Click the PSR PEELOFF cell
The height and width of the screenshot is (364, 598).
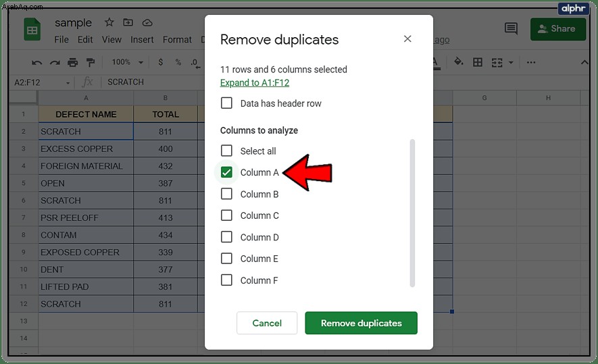coord(86,217)
